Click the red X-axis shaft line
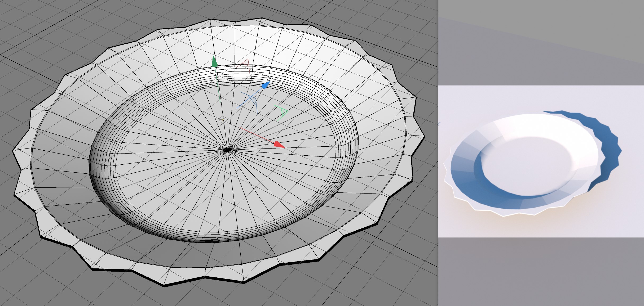Screen dimensions: 644x306 [257, 135]
